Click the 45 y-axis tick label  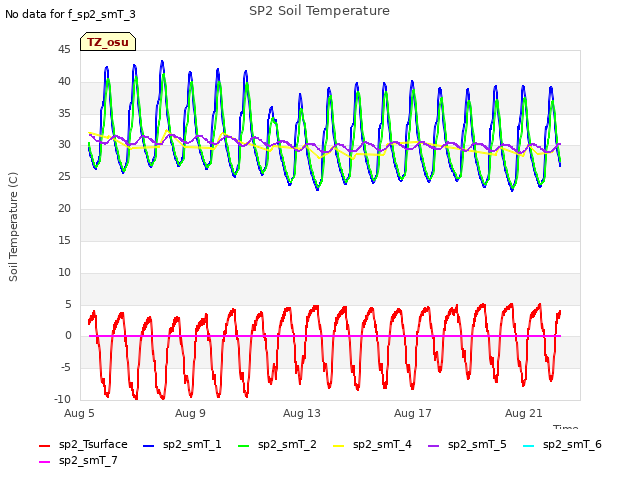(x=64, y=49)
